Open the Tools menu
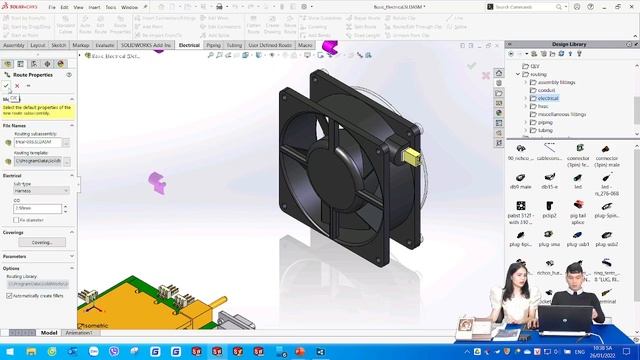 coord(111,7)
